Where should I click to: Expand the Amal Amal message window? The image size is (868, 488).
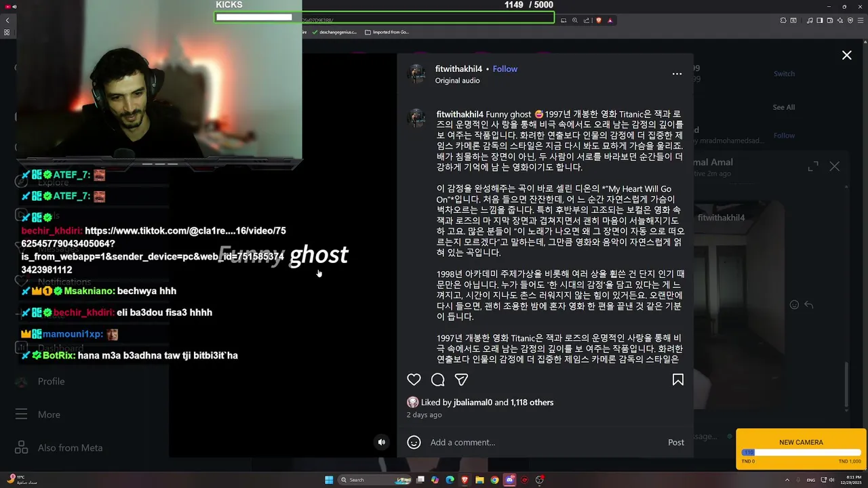pos(813,167)
